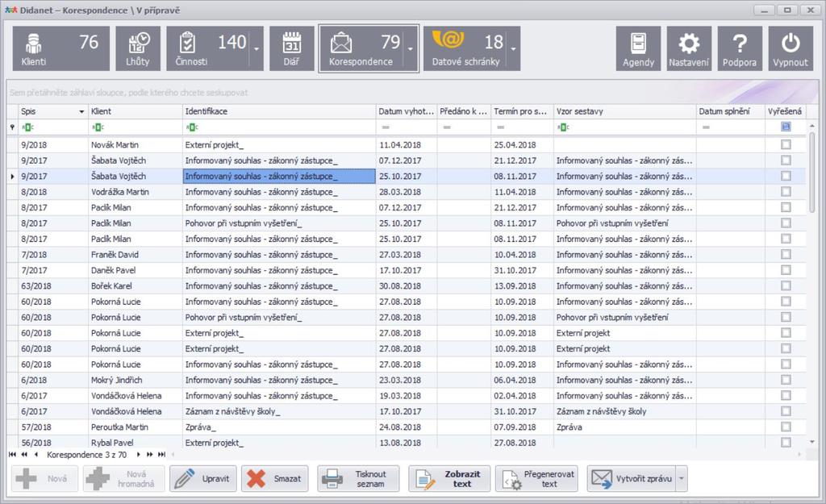Click the Identifikace filter row field
826x504 pixels.
point(279,127)
